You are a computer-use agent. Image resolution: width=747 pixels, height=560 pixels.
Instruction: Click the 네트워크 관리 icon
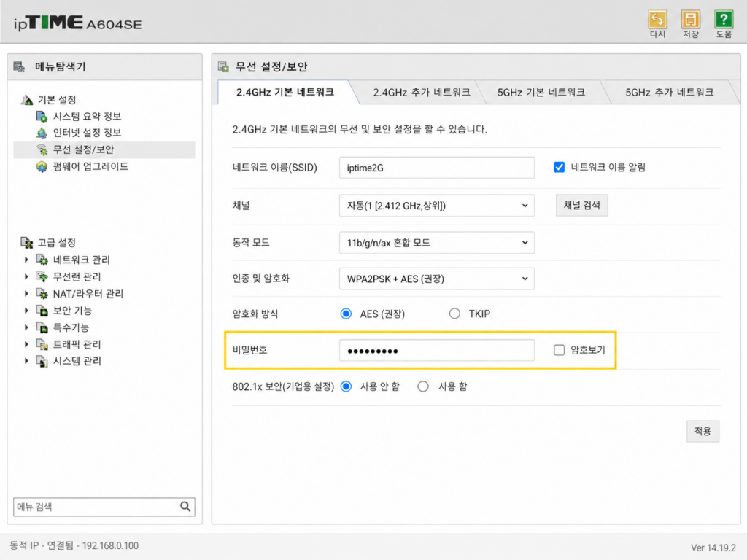coord(42,260)
